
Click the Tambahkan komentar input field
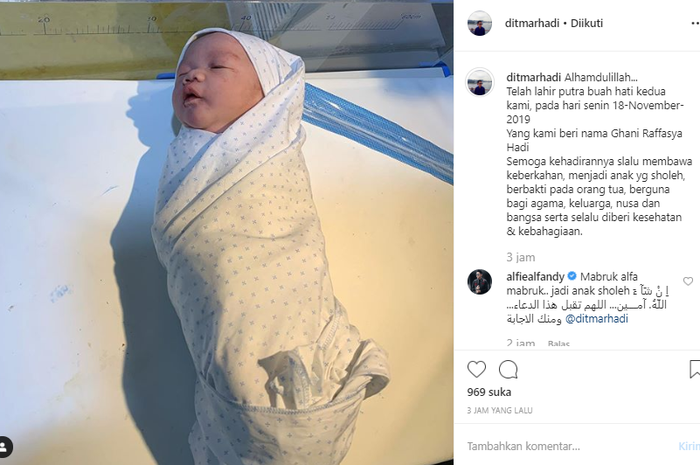(x=567, y=446)
